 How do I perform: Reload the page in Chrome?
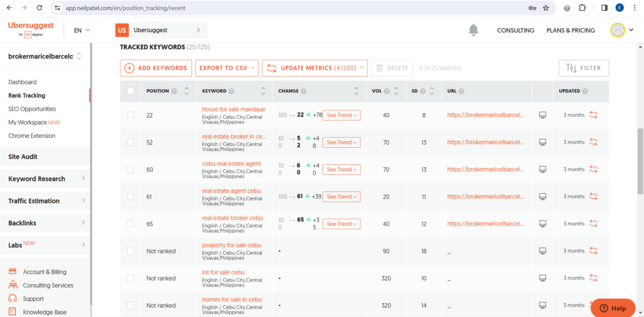40,8
